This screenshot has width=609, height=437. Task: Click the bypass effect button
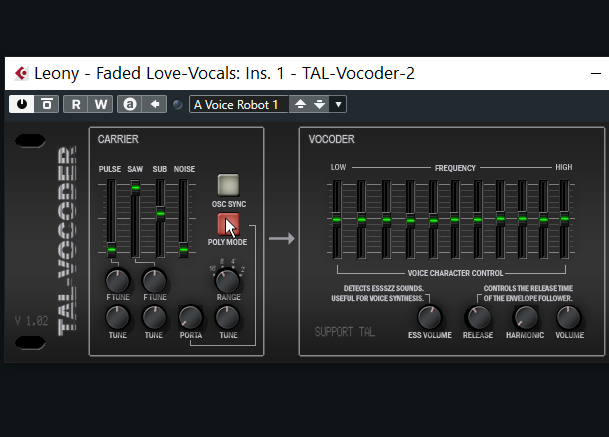coord(47,104)
